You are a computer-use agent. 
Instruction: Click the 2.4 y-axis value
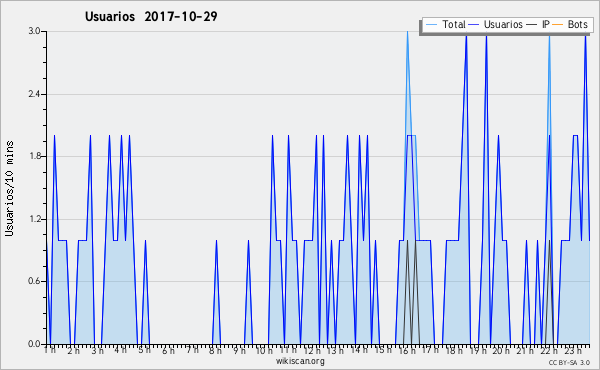point(34,94)
